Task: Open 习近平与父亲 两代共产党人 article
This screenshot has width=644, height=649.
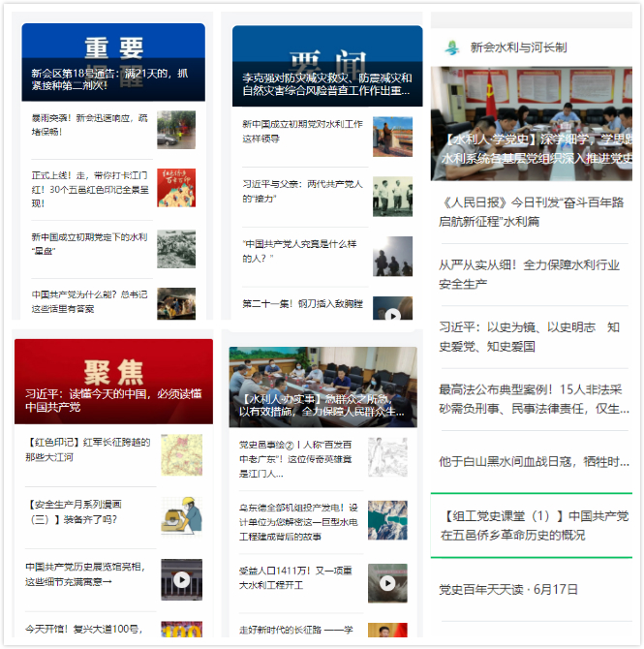Action: pos(303,190)
